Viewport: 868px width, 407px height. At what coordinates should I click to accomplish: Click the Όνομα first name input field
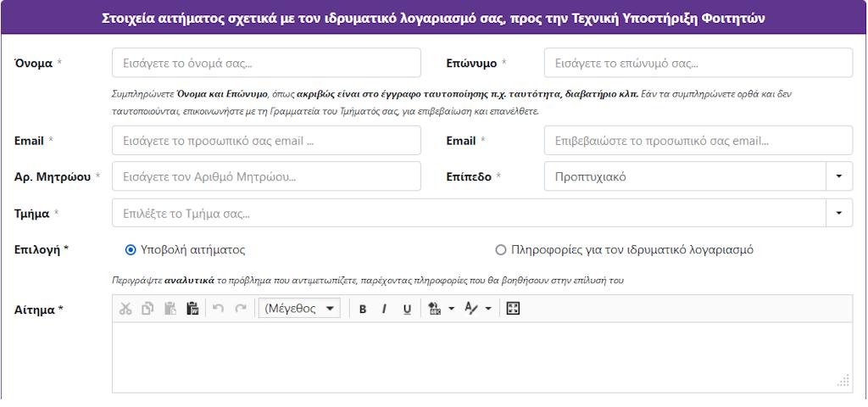tap(266, 63)
